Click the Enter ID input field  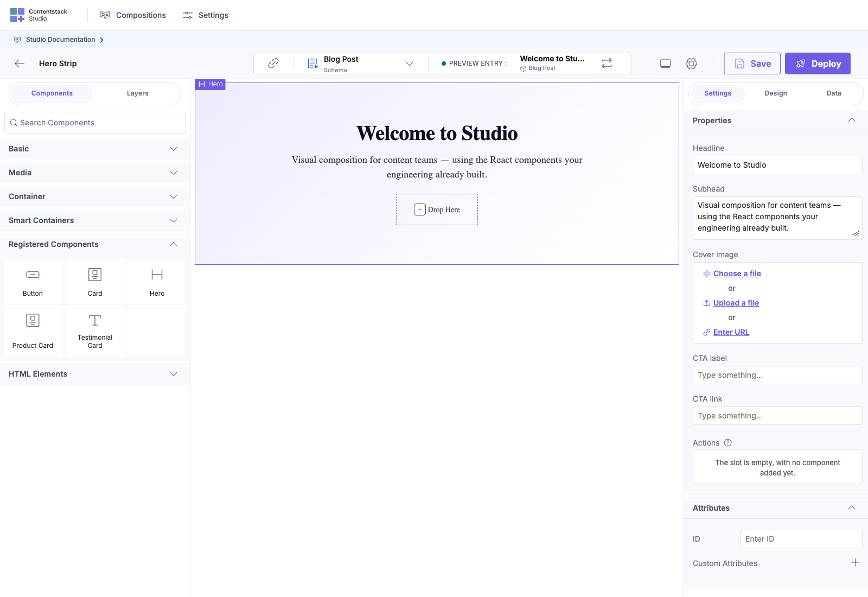(x=801, y=539)
